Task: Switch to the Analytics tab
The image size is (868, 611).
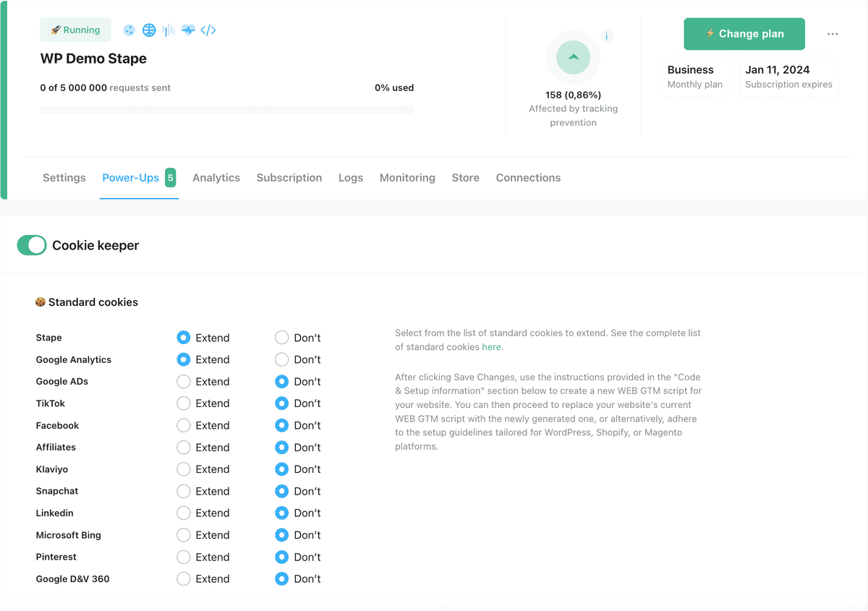Action: pos(216,178)
